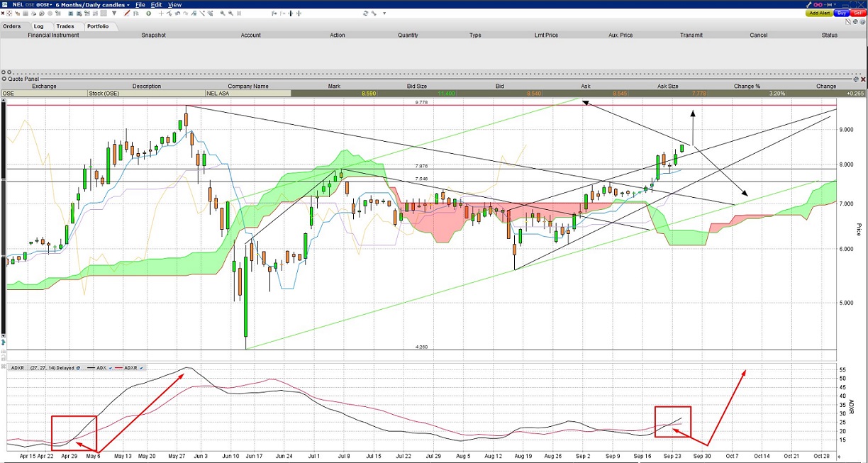Click the blue Buy button

coord(842,13)
